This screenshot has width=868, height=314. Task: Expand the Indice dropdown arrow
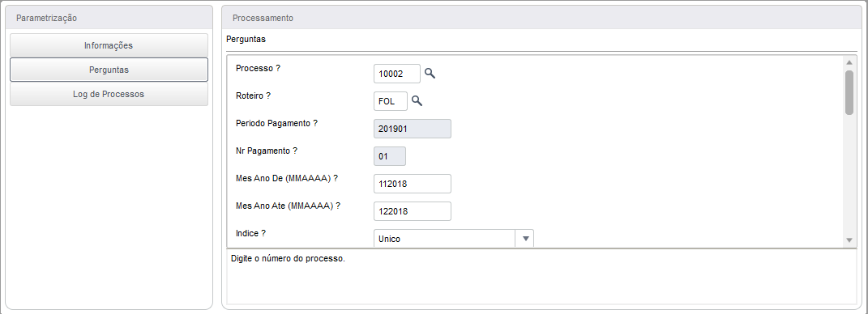525,239
